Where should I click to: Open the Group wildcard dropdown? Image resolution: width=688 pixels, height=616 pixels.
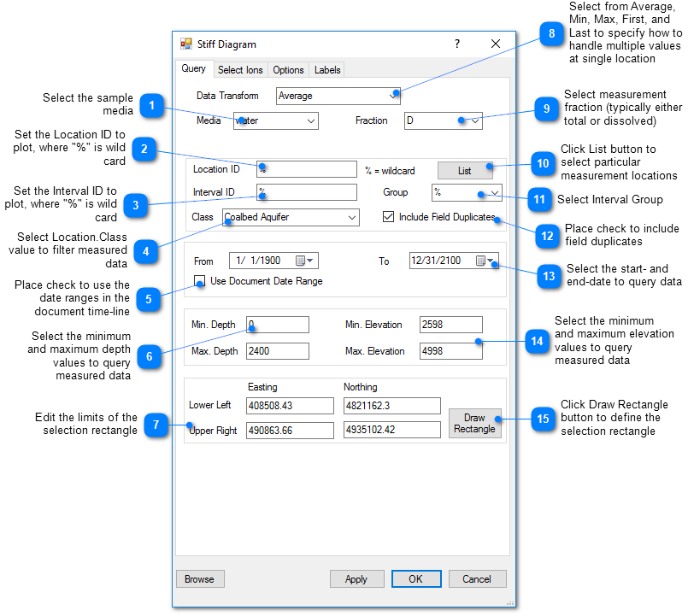491,192
